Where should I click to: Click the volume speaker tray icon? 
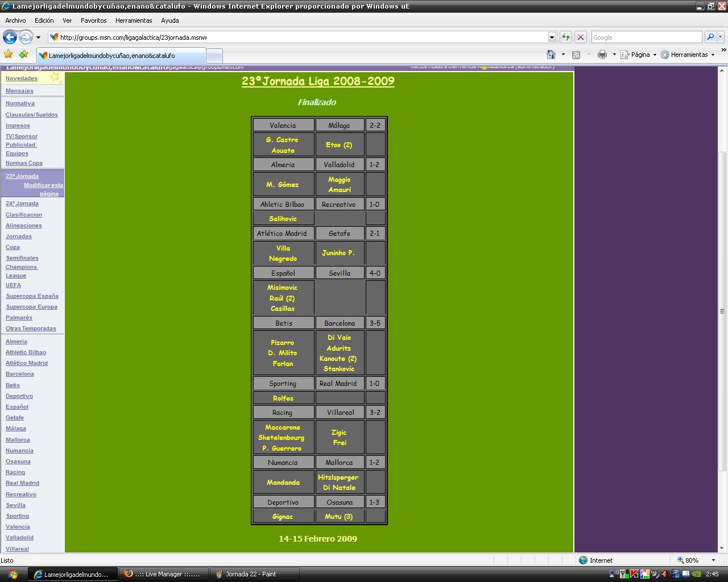pos(665,574)
